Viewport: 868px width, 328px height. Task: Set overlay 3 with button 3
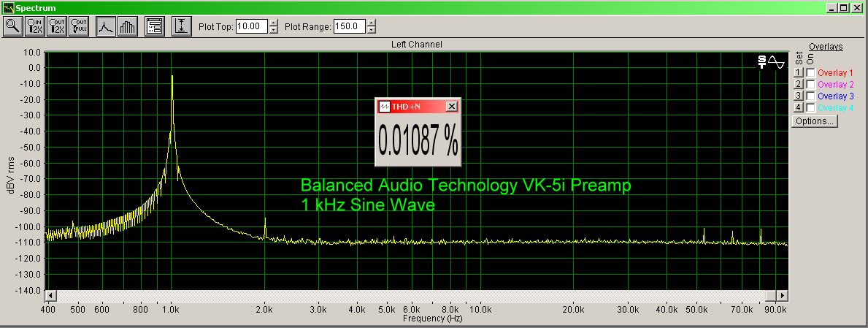[x=798, y=96]
